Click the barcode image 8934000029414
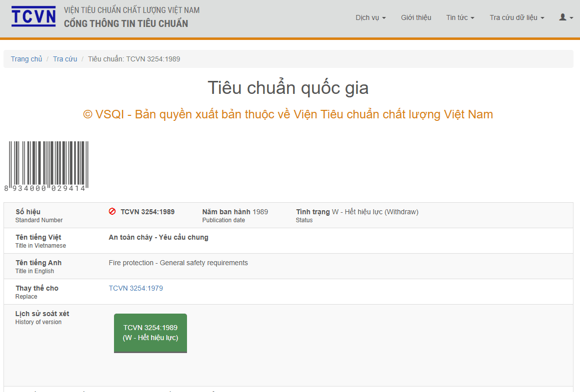This screenshot has height=392, width=580. point(46,166)
